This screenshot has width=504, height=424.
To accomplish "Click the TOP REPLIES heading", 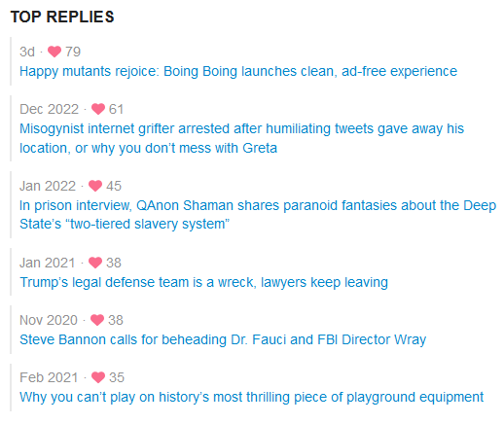I will point(62,17).
